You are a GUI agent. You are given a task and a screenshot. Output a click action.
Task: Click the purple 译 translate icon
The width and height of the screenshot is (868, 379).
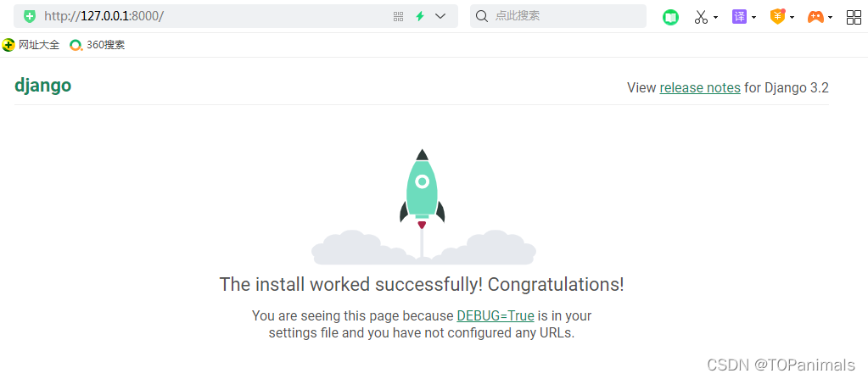click(739, 17)
